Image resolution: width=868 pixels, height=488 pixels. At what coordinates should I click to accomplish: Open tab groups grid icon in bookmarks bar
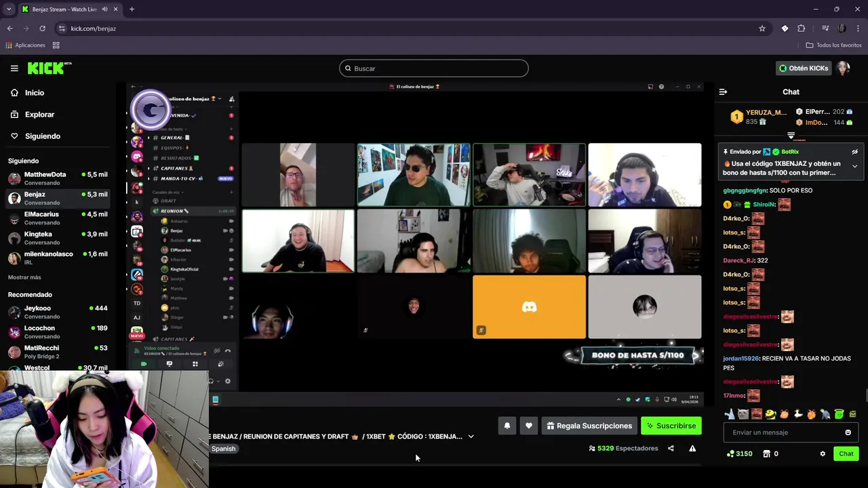point(56,45)
